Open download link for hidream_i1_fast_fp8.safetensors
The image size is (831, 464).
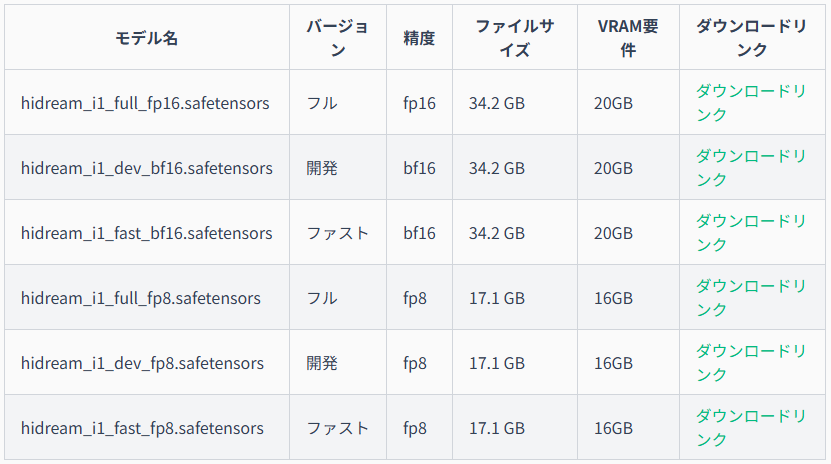point(750,428)
